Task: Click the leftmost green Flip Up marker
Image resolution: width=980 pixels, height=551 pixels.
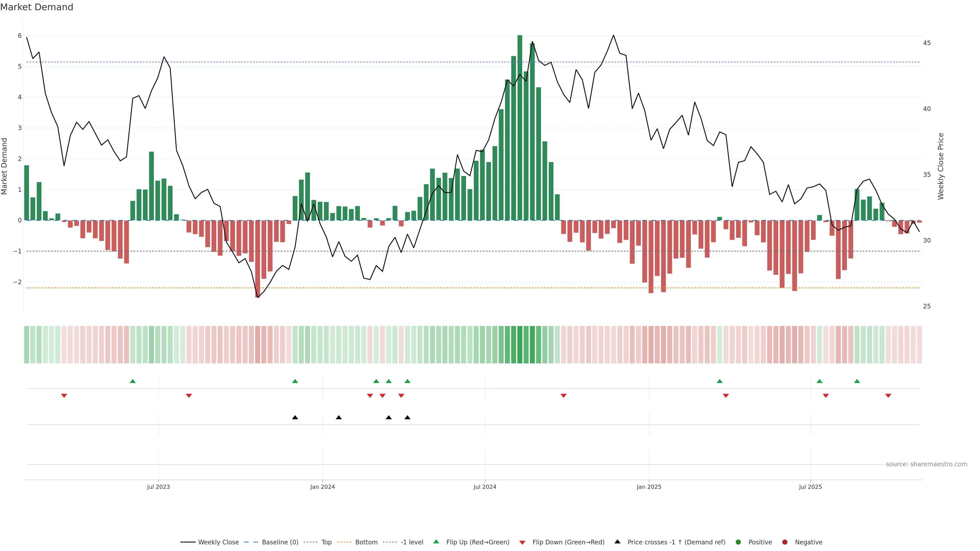Action: coord(133,381)
